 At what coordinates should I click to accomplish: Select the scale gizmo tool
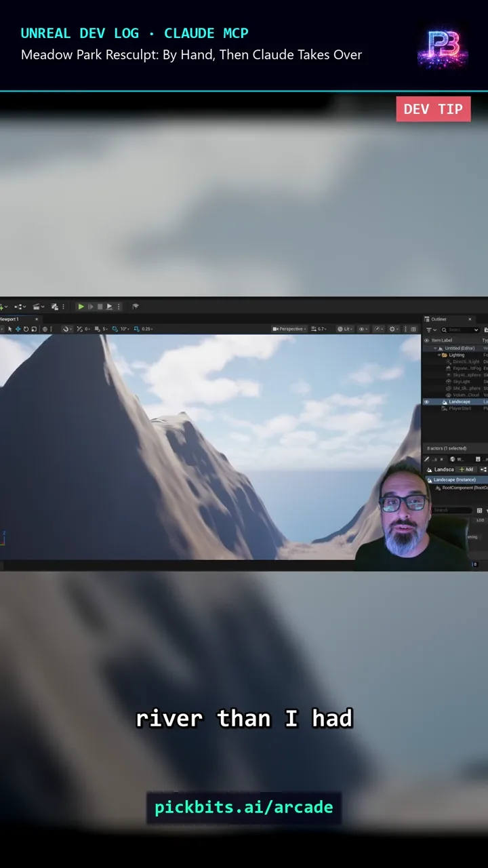point(34,329)
